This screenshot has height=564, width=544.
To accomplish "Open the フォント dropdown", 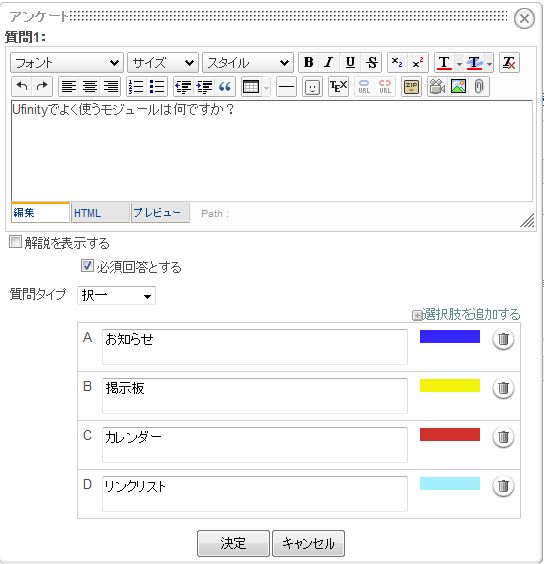I will coord(67,63).
